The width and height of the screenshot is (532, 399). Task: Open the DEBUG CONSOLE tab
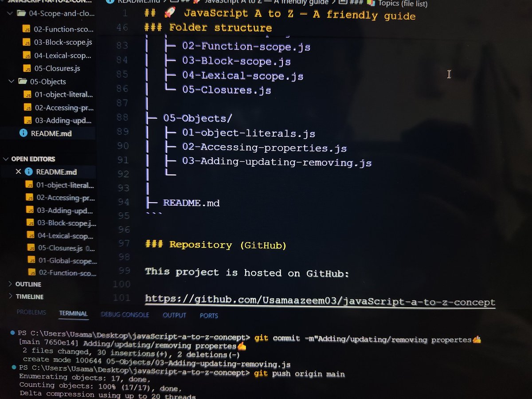click(x=125, y=315)
